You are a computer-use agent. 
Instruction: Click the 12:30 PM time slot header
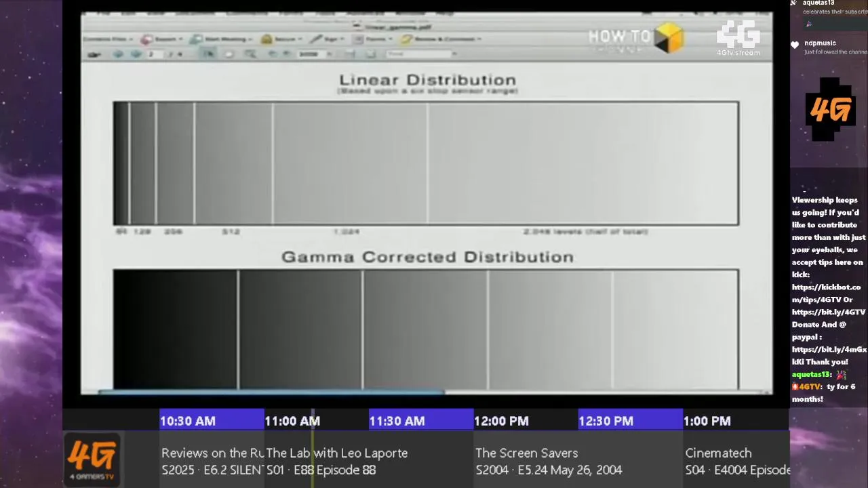click(630, 420)
